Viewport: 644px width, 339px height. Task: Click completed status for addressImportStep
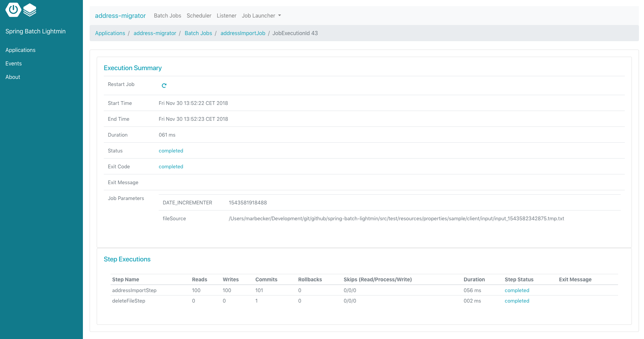[517, 290]
